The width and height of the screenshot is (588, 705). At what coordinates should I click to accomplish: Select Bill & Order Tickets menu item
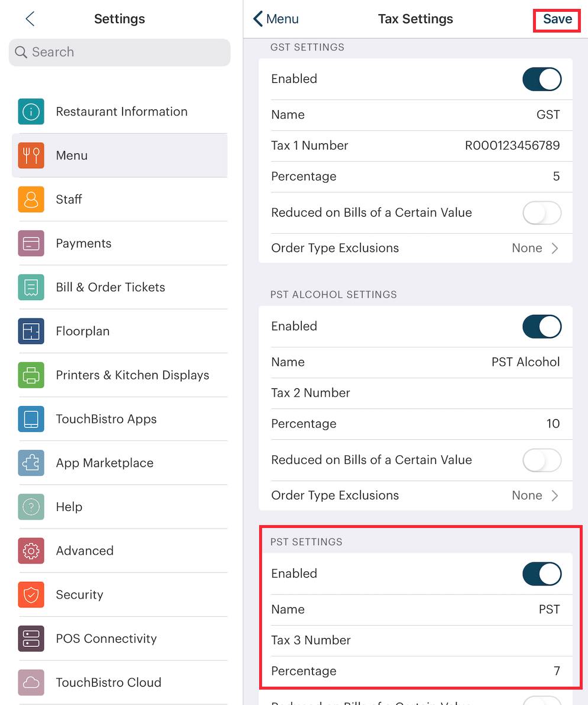click(111, 287)
